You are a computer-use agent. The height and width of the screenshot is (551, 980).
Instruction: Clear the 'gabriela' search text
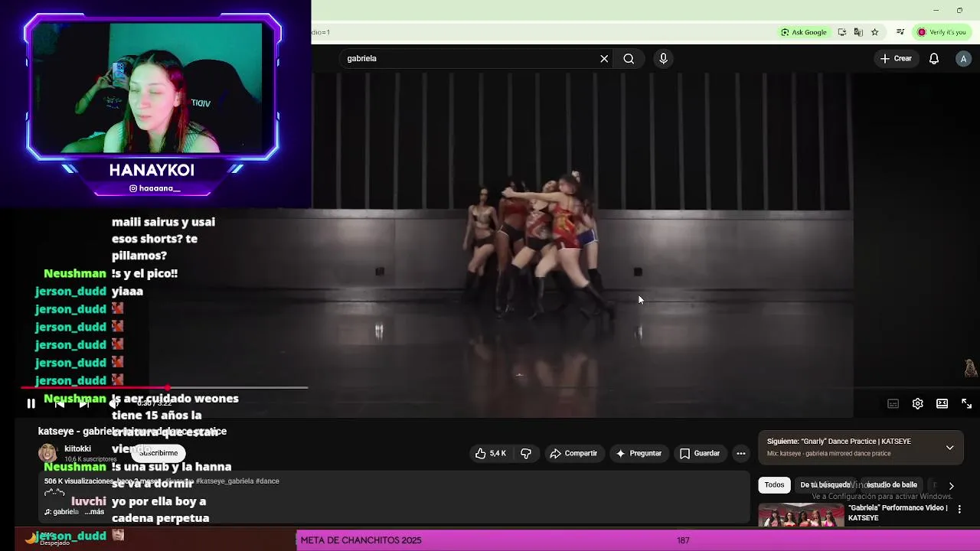pyautogui.click(x=604, y=58)
